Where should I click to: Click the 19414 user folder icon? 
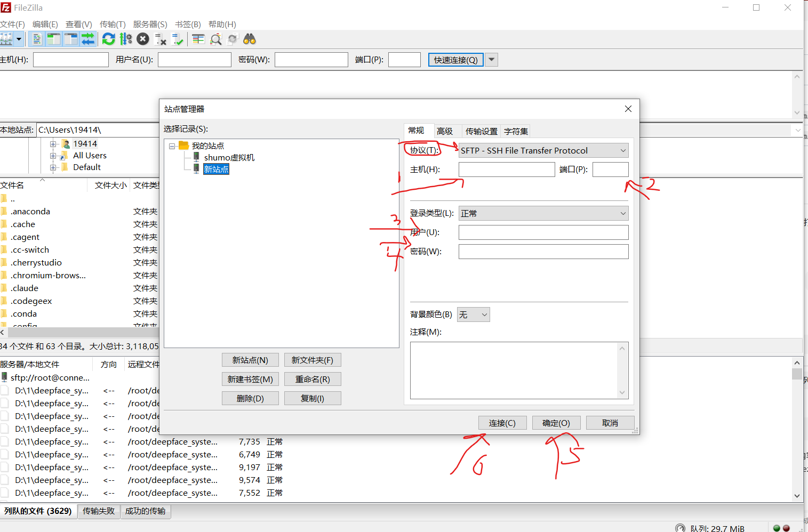(x=66, y=144)
